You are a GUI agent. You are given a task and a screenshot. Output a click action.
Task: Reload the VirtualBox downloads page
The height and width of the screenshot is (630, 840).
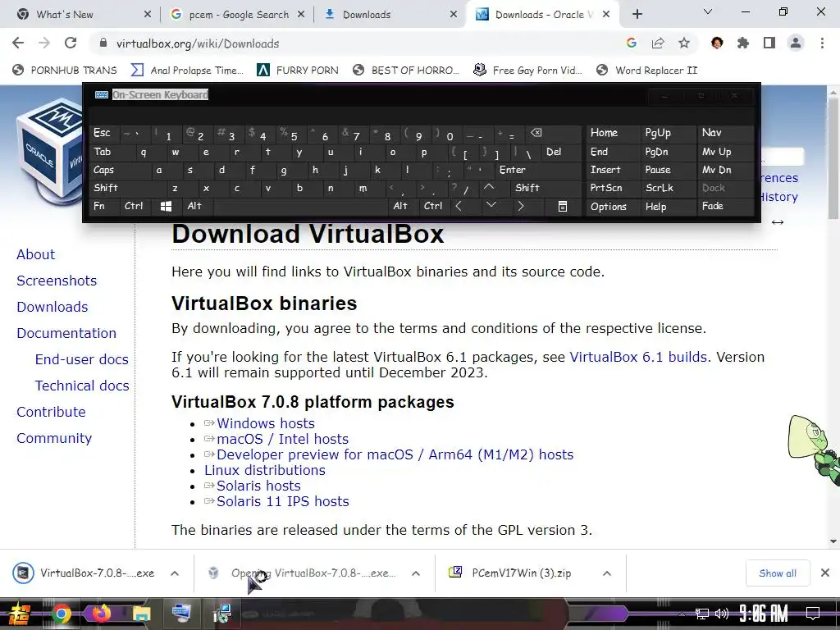click(x=71, y=43)
